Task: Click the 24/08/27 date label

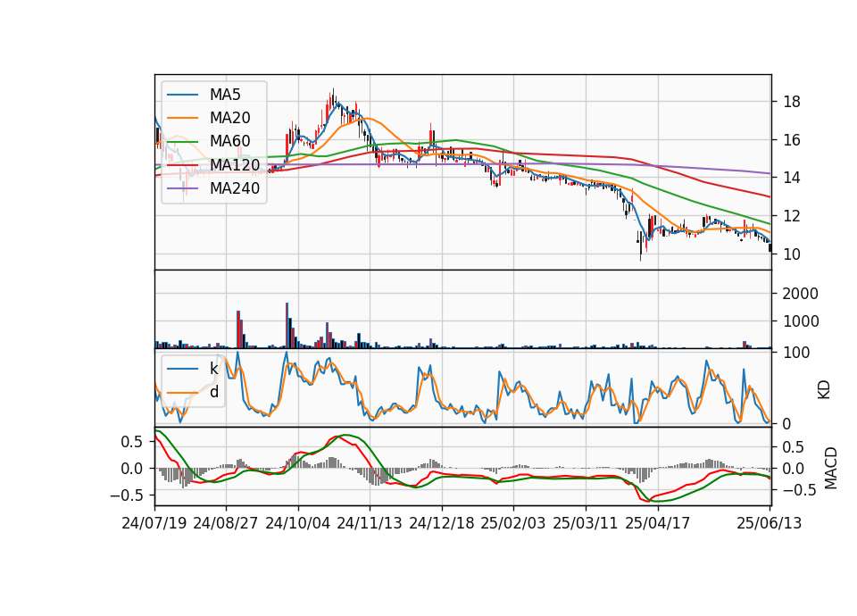Action: (226, 523)
